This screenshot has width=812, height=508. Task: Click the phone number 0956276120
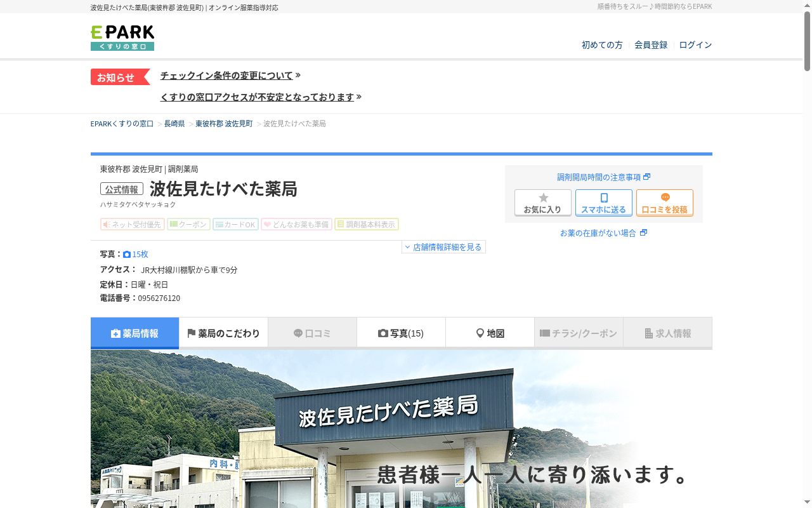point(159,298)
